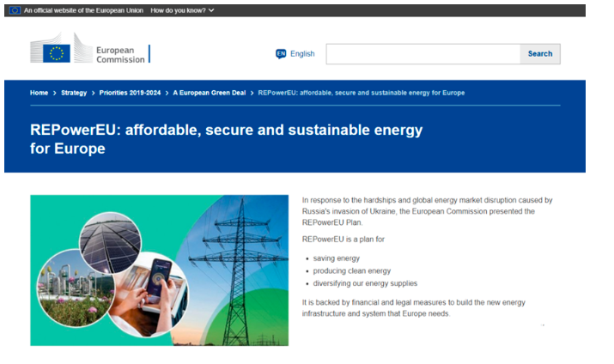
Task: Click the large REPowerEU page heading
Action: (x=226, y=139)
